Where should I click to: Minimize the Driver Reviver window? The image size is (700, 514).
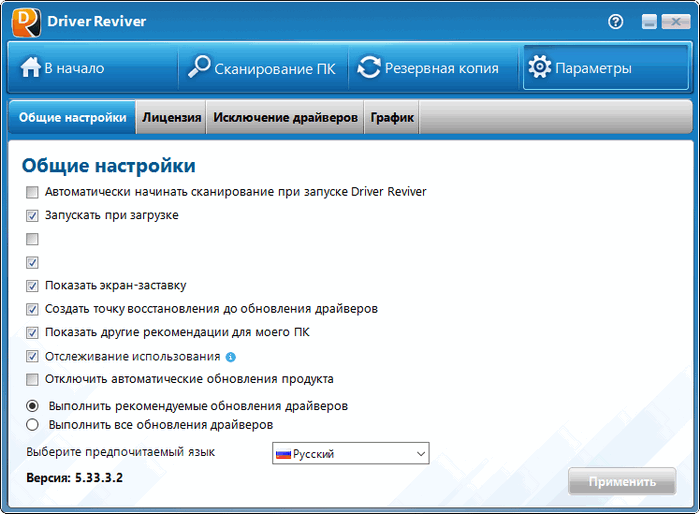pos(649,21)
